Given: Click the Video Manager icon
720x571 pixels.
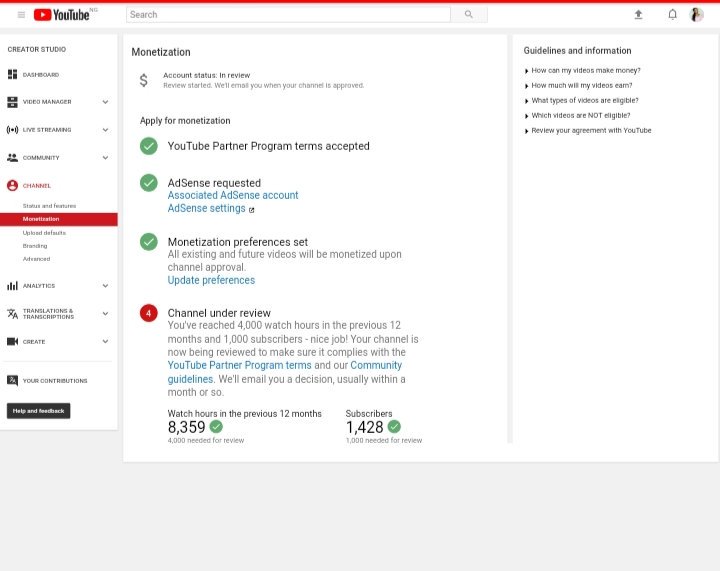Looking at the screenshot, I should coord(12,102).
